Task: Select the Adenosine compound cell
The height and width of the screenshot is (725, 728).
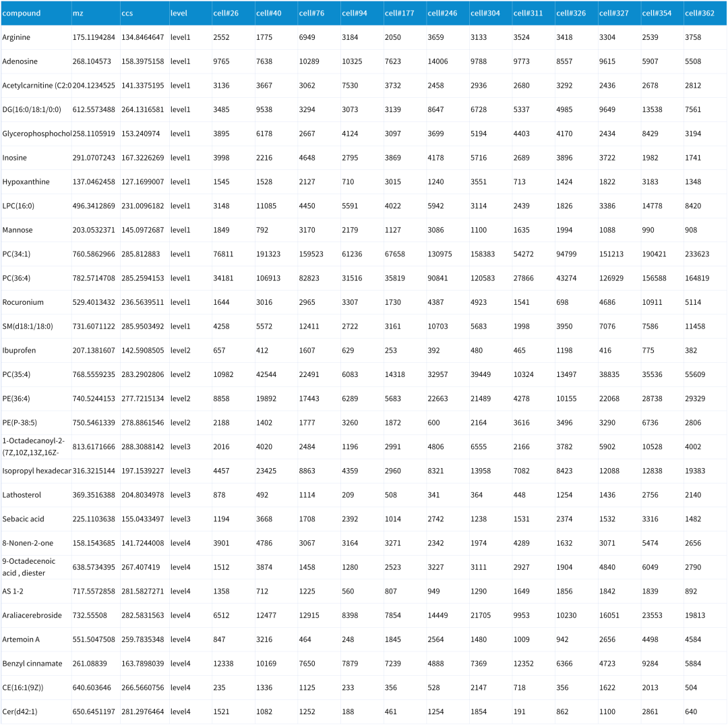Action: click(x=36, y=61)
